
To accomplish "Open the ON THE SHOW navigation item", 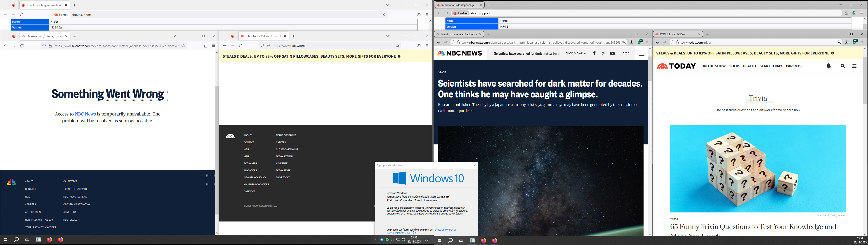I will pyautogui.click(x=713, y=66).
